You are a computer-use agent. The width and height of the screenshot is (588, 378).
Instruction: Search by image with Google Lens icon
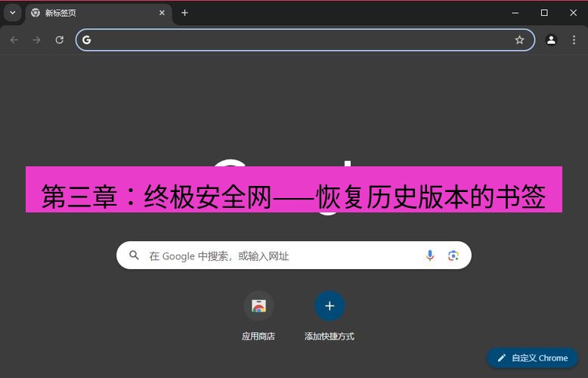tap(453, 256)
